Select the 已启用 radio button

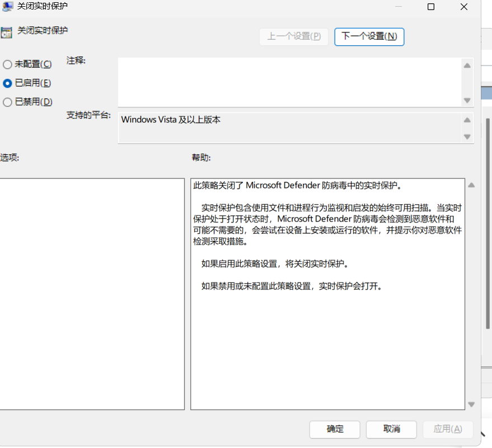[x=8, y=83]
